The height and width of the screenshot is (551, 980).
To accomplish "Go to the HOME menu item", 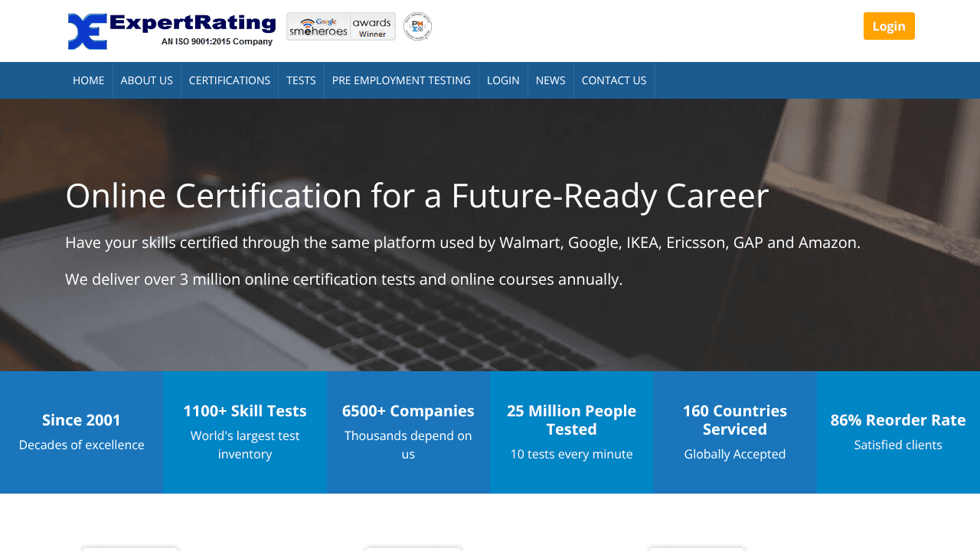I will click(89, 80).
